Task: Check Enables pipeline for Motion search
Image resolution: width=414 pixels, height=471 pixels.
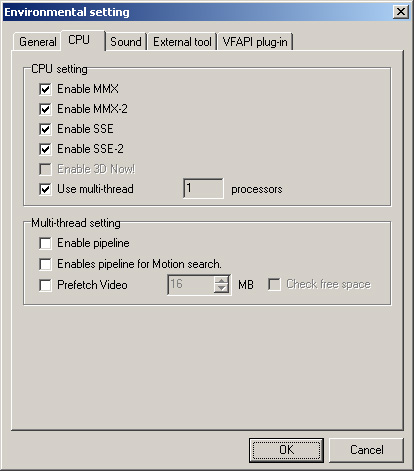Action: pyautogui.click(x=45, y=264)
